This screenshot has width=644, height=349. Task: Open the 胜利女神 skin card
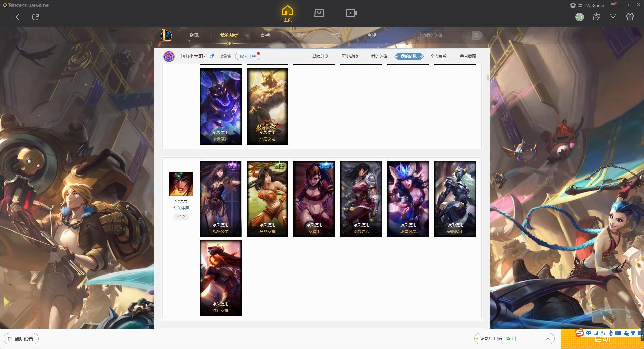pyautogui.click(x=220, y=278)
